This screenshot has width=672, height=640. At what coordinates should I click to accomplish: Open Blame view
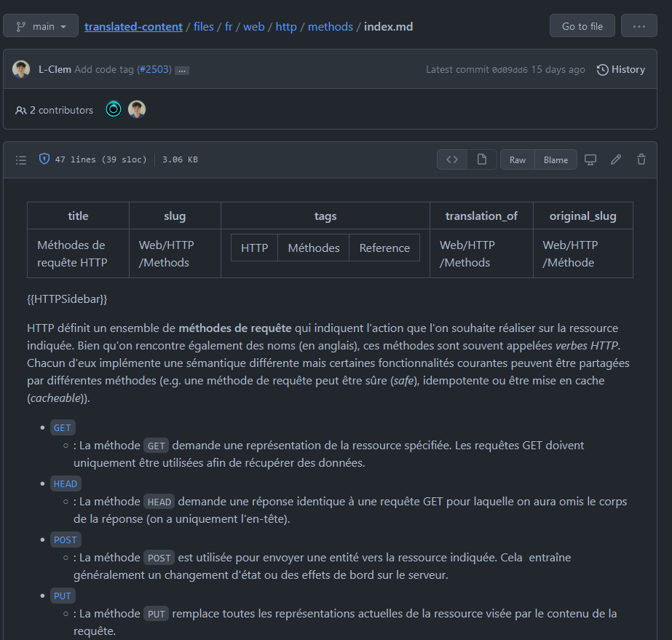click(x=556, y=159)
